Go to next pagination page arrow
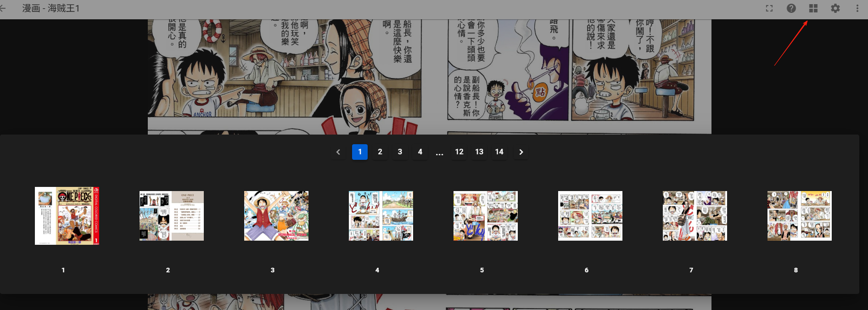Image resolution: width=868 pixels, height=310 pixels. 521,152
